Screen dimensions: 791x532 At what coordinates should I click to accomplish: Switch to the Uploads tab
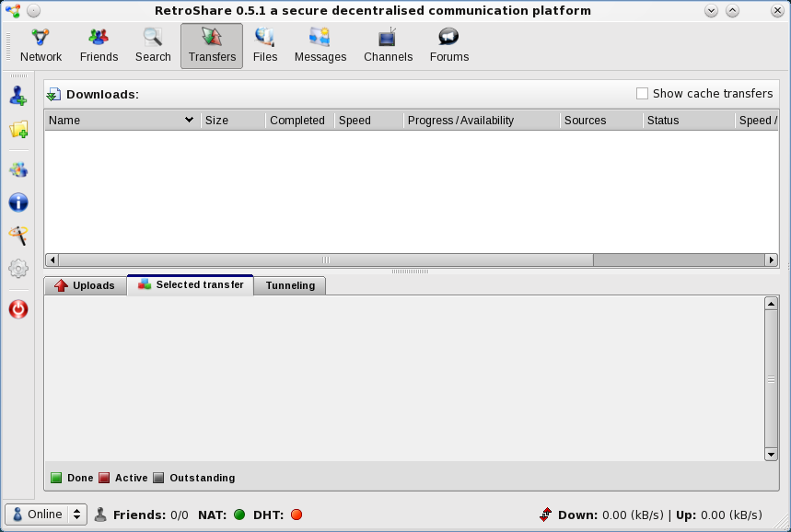pos(86,285)
